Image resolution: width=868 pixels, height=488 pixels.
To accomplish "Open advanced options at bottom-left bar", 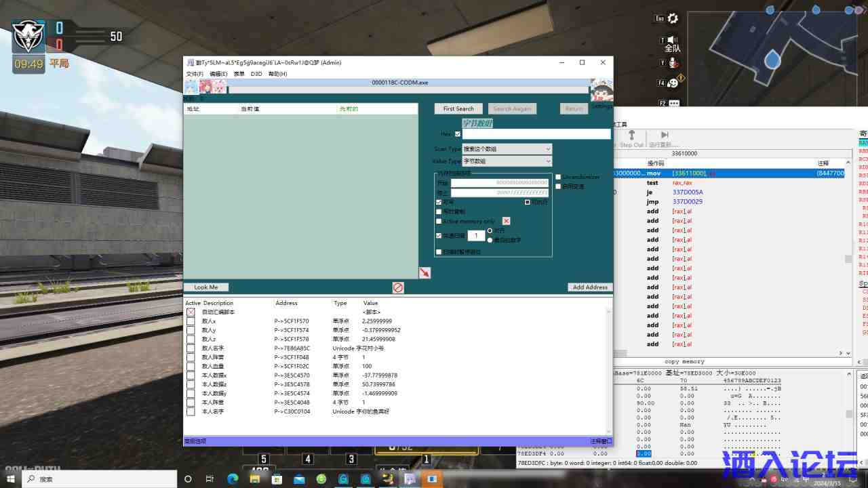I will (x=195, y=441).
